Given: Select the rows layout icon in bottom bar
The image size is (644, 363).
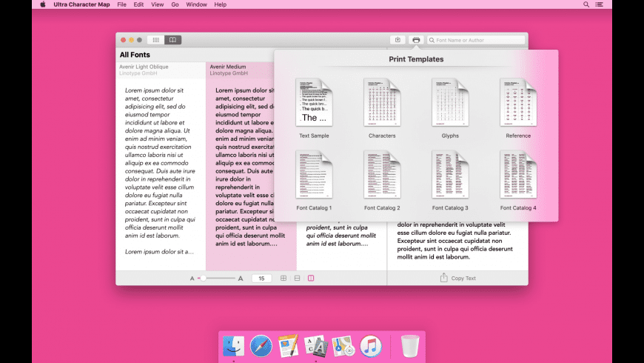Looking at the screenshot, I should point(298,279).
